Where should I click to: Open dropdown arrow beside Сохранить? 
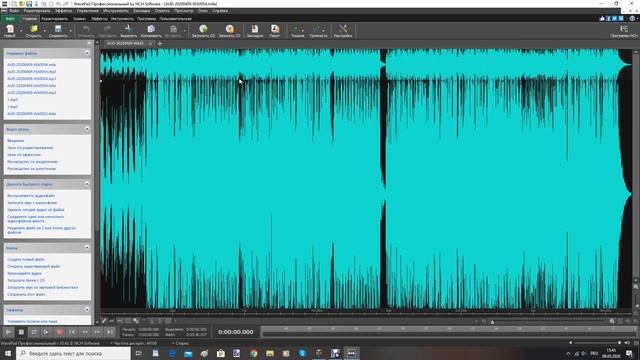(70, 31)
